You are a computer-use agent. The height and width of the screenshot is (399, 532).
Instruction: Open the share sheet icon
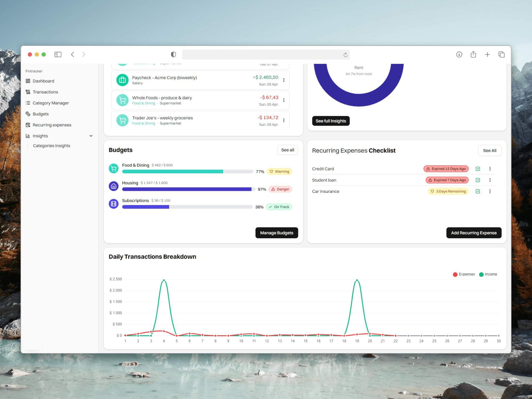tap(473, 55)
